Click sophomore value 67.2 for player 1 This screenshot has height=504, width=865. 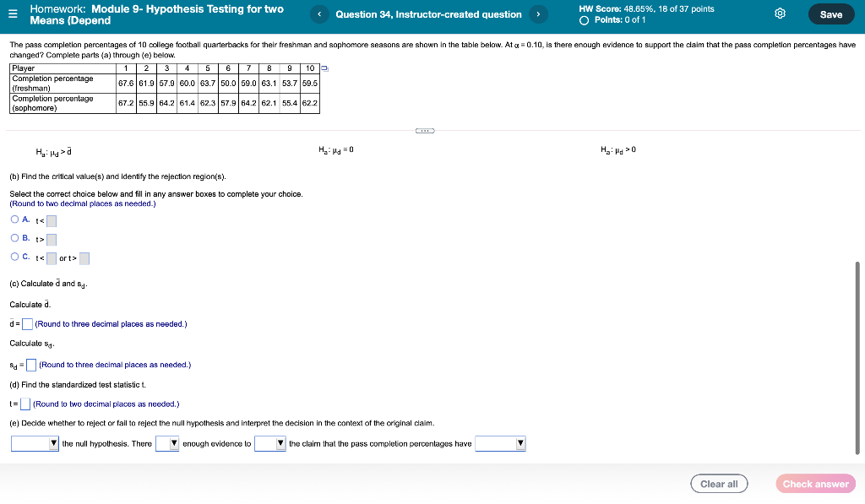coord(126,103)
